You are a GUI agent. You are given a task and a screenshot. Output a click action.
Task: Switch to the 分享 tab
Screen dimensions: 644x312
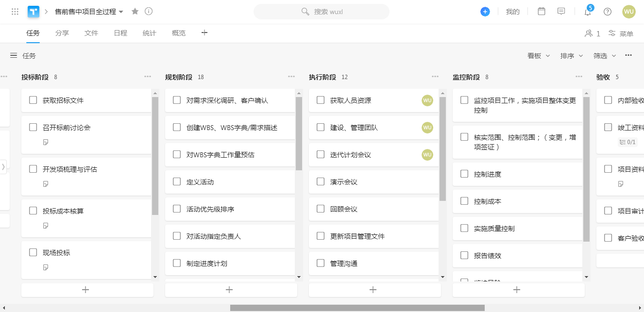click(62, 33)
